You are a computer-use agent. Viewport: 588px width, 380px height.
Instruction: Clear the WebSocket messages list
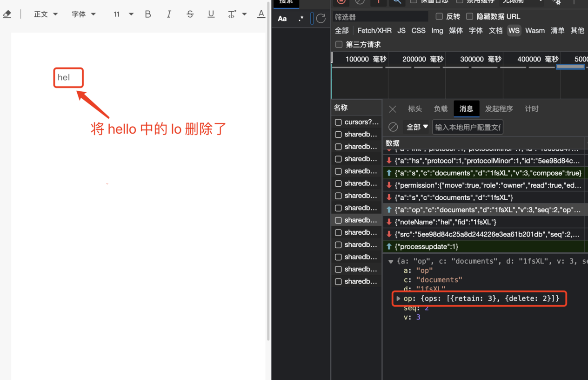[x=393, y=127]
